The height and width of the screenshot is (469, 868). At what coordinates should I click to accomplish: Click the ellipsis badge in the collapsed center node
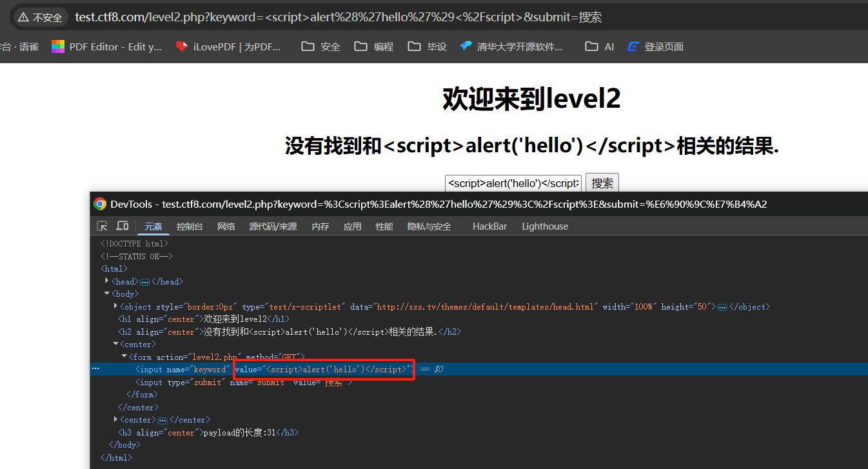tap(163, 420)
